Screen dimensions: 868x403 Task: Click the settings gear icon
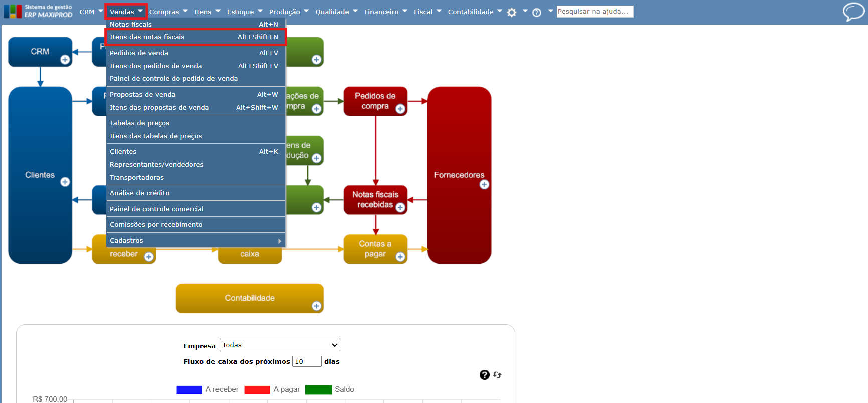click(512, 13)
